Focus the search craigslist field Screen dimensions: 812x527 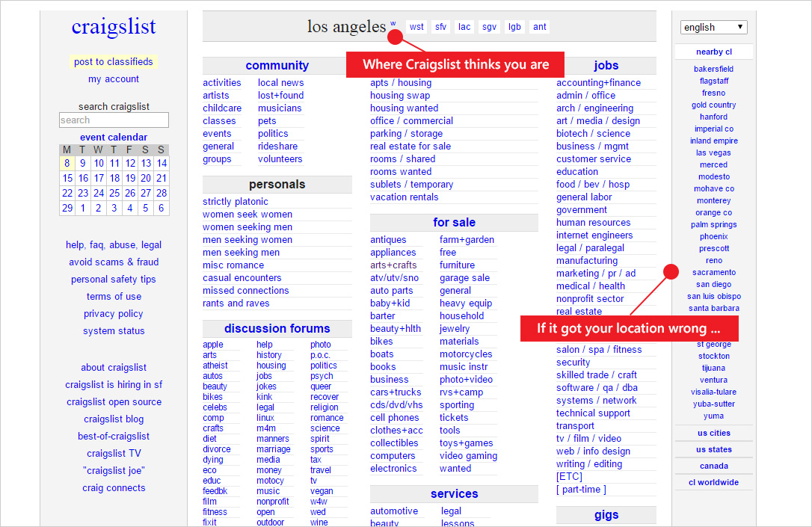point(114,120)
